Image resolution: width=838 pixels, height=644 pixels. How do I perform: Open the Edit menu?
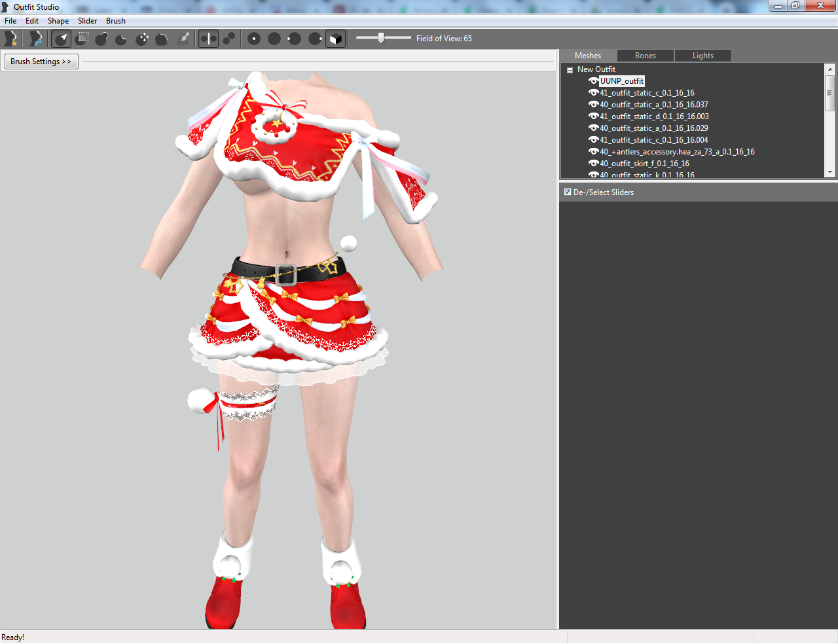pos(32,21)
